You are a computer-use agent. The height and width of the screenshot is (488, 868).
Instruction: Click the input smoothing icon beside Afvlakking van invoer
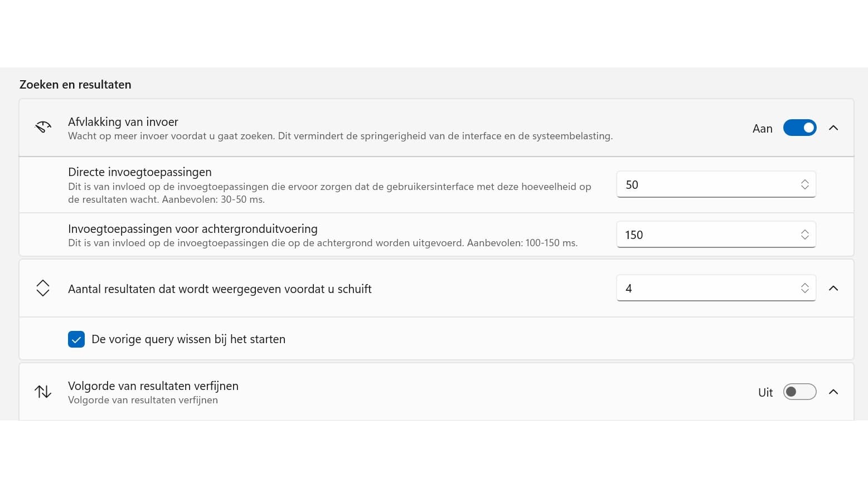pyautogui.click(x=43, y=128)
